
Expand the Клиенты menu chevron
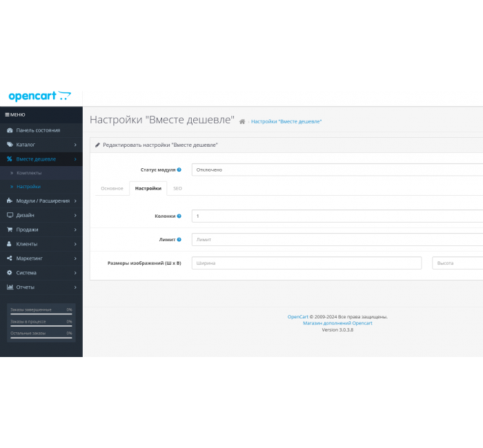pos(75,244)
